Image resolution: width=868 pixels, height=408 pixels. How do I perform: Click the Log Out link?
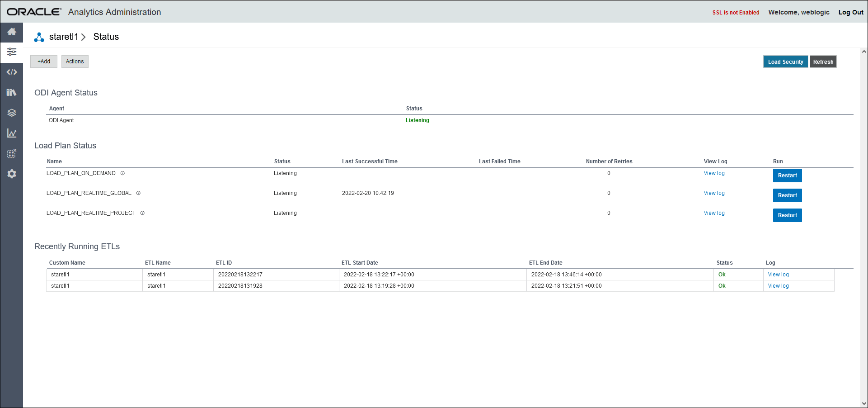pyautogui.click(x=851, y=12)
